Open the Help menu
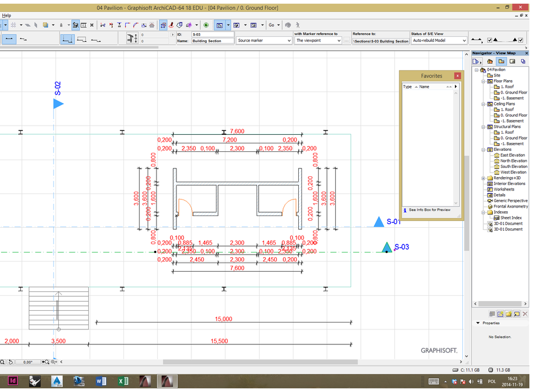Image resolution: width=534 pixels, height=392 pixels. (x=6, y=16)
